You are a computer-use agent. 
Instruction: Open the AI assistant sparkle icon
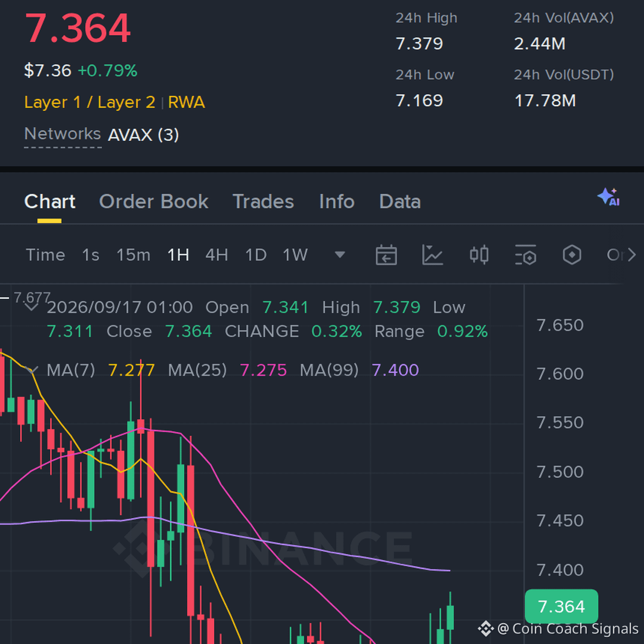pyautogui.click(x=609, y=197)
